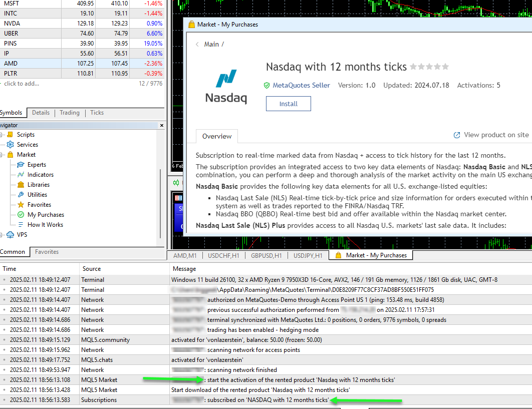Open the Experts graduation cap icon
This screenshot has width=532, height=409.
pos(21,165)
